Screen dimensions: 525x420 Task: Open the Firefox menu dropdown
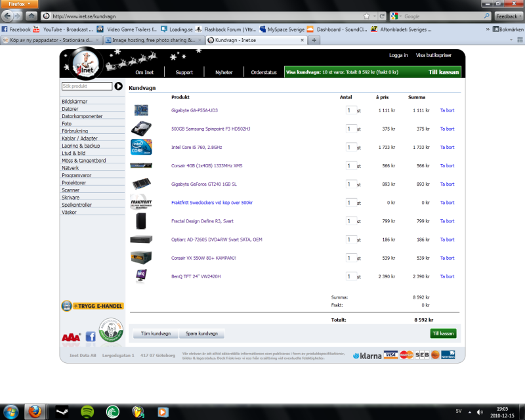[x=19, y=4]
